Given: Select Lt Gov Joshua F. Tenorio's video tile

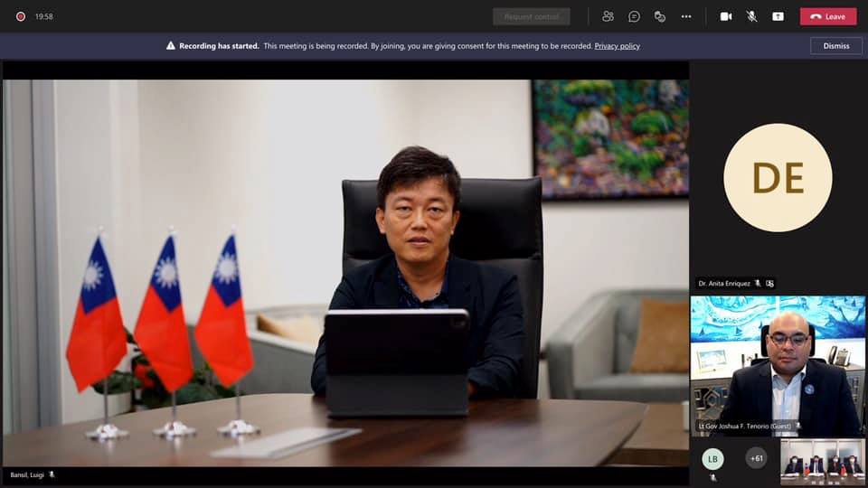Looking at the screenshot, I should [x=778, y=365].
